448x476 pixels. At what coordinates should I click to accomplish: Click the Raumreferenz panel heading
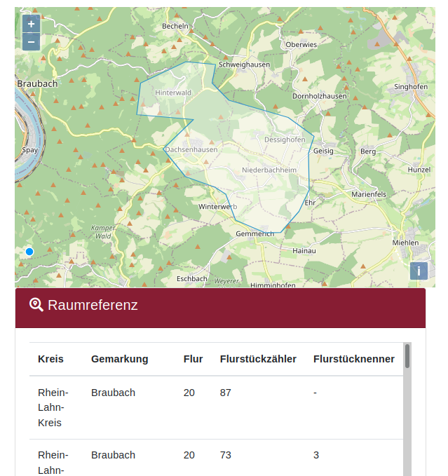(x=93, y=305)
